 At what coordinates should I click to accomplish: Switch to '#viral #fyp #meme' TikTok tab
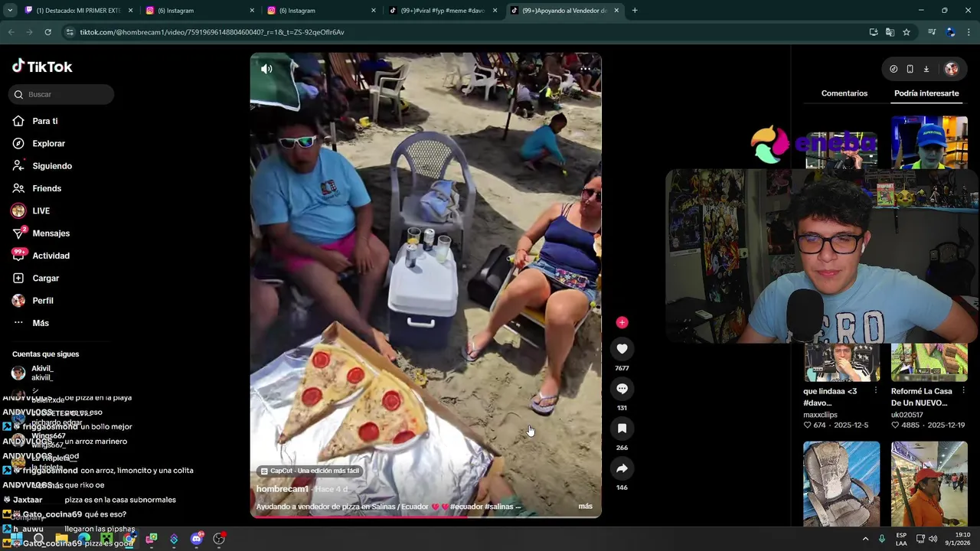coord(443,11)
